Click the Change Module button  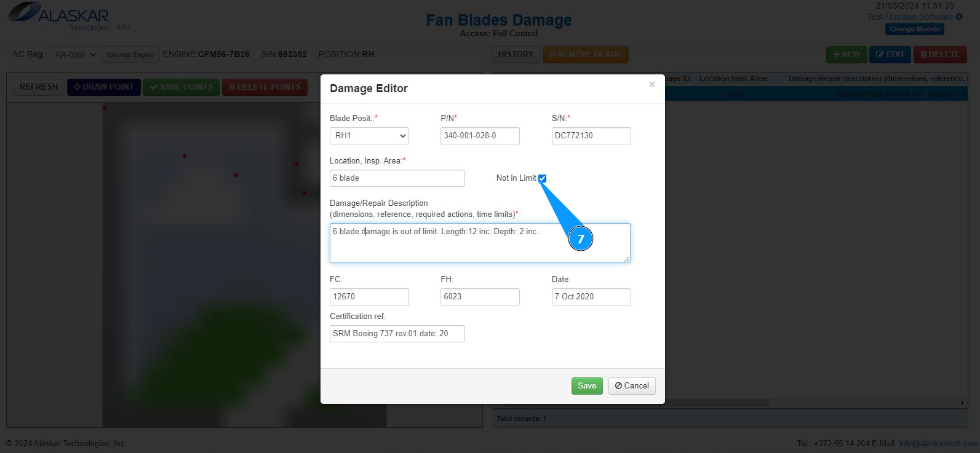tap(915, 29)
